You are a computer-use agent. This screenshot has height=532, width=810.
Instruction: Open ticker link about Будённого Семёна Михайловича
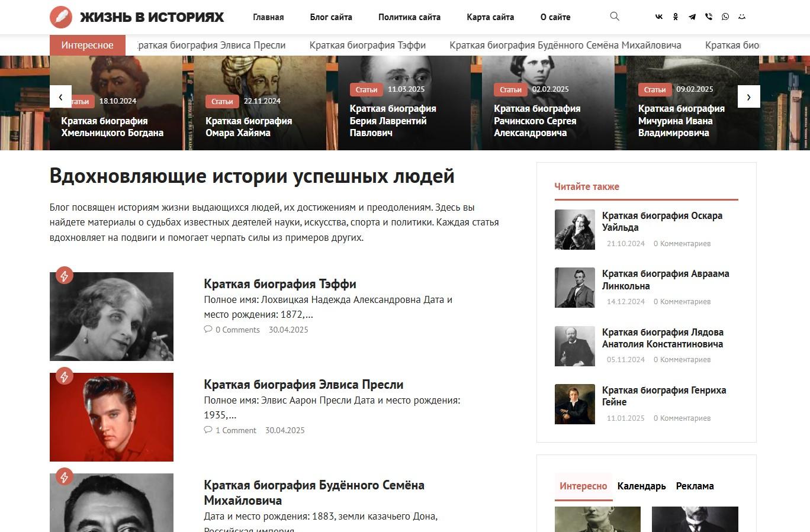pyautogui.click(x=565, y=45)
